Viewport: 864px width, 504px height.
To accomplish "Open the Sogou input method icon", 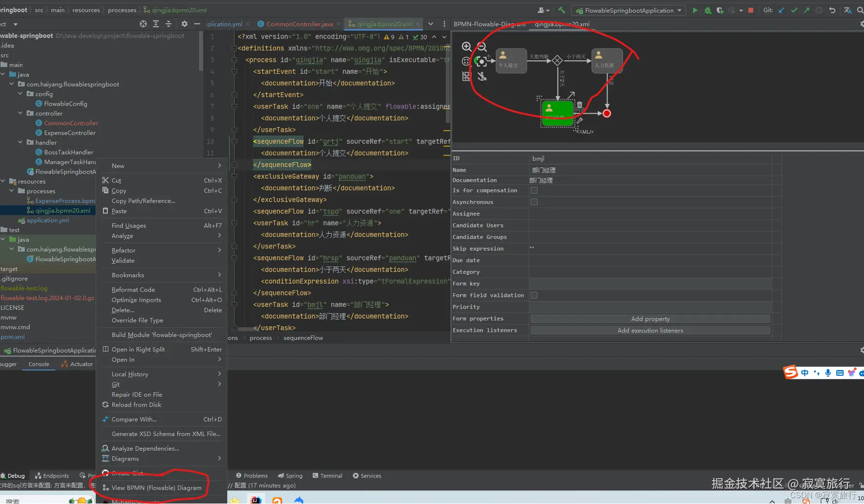I will [x=791, y=372].
